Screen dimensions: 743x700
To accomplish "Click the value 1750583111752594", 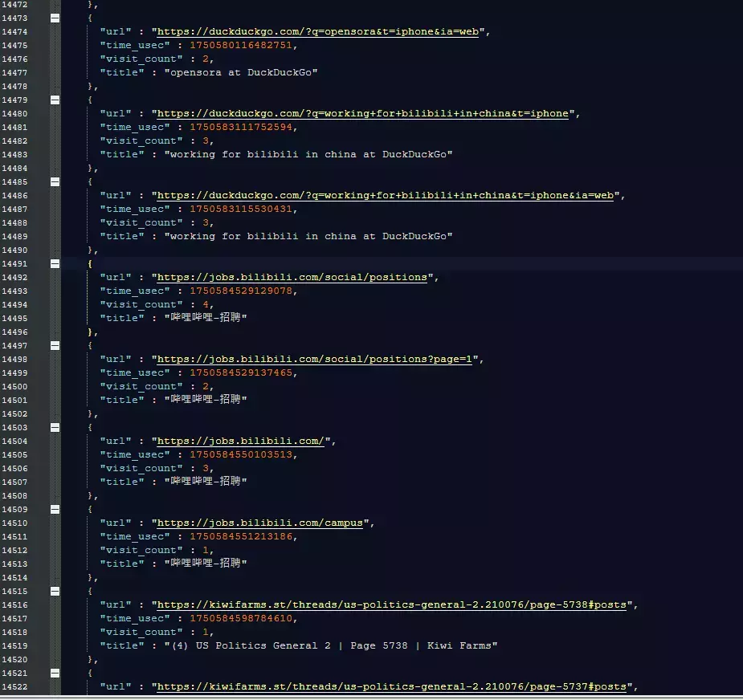I will click(241, 128).
